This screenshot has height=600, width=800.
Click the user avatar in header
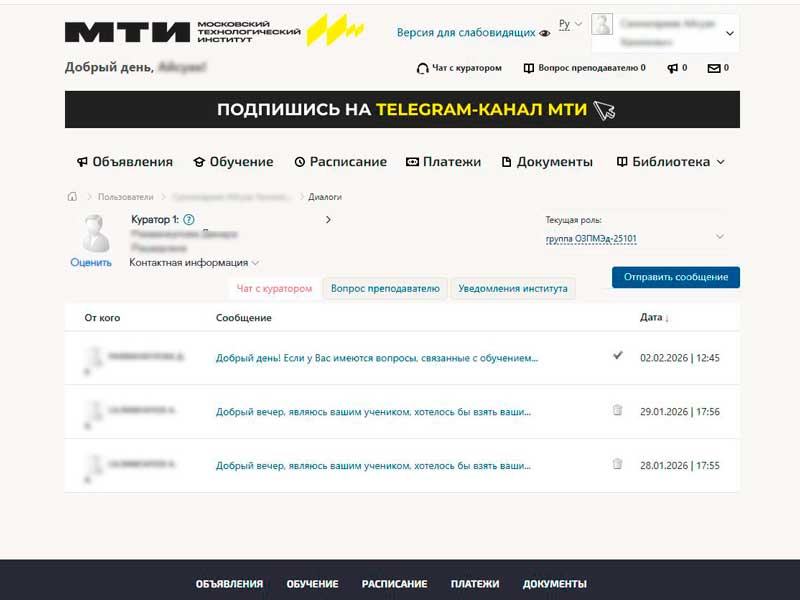tap(602, 24)
